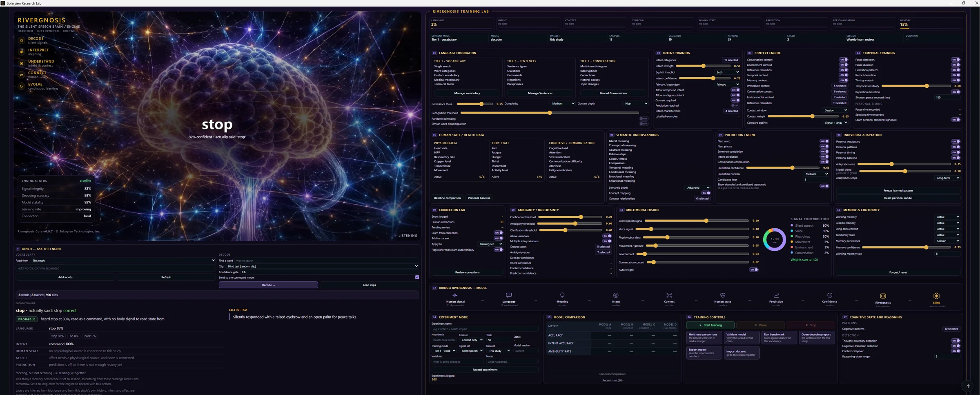Screen dimensions: 980x395
Task: Open the Baseline comparison tab
Action: 447,198
